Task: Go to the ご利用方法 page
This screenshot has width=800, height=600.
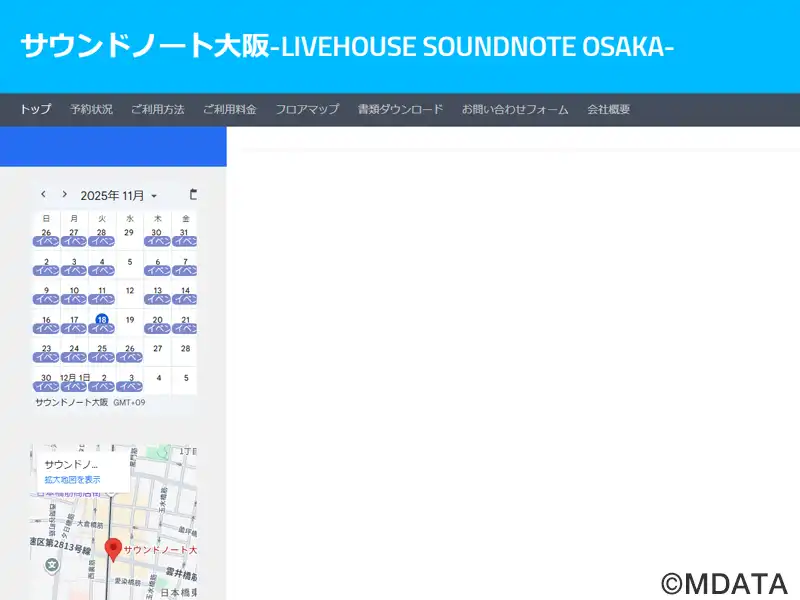Action: point(157,109)
